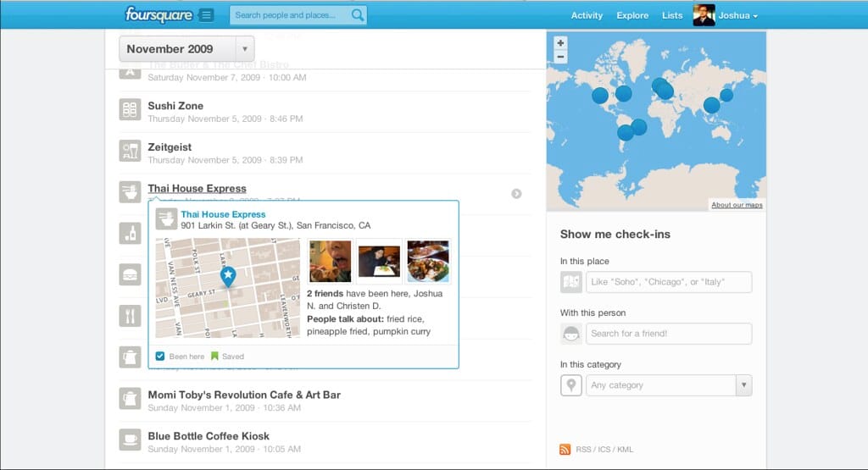Click the Momi Toby's cafe category icon
Image resolution: width=868 pixels, height=470 pixels.
point(130,398)
